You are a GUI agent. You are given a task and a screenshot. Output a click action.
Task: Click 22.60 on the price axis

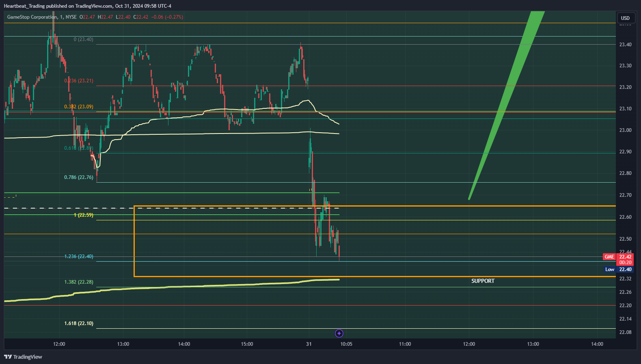[x=625, y=217]
